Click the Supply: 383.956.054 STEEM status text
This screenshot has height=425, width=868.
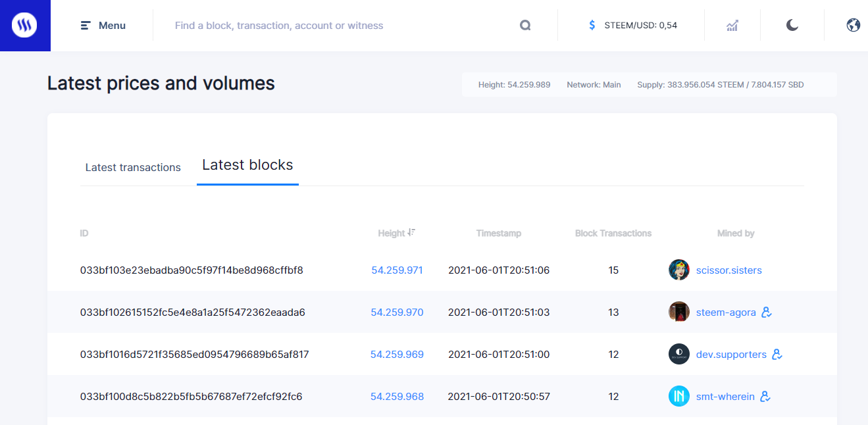721,85
